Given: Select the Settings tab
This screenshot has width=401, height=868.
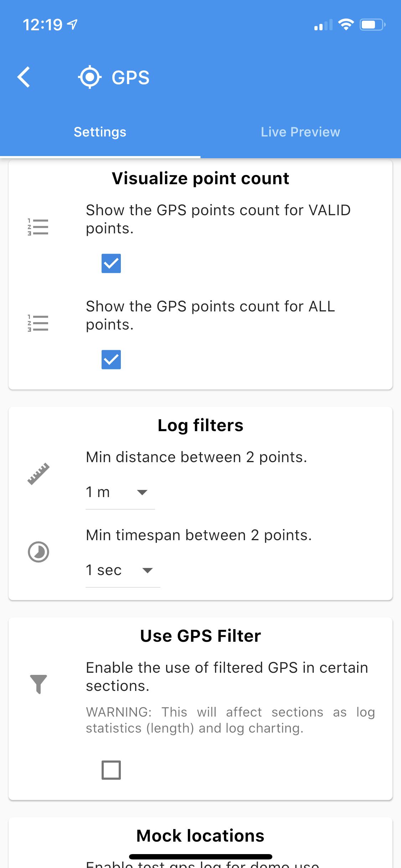Looking at the screenshot, I should coord(100,132).
